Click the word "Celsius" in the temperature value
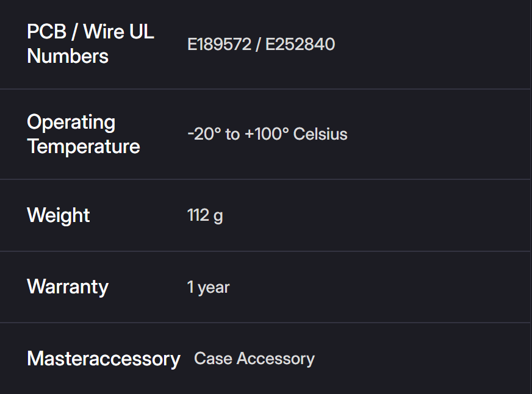 pos(320,134)
